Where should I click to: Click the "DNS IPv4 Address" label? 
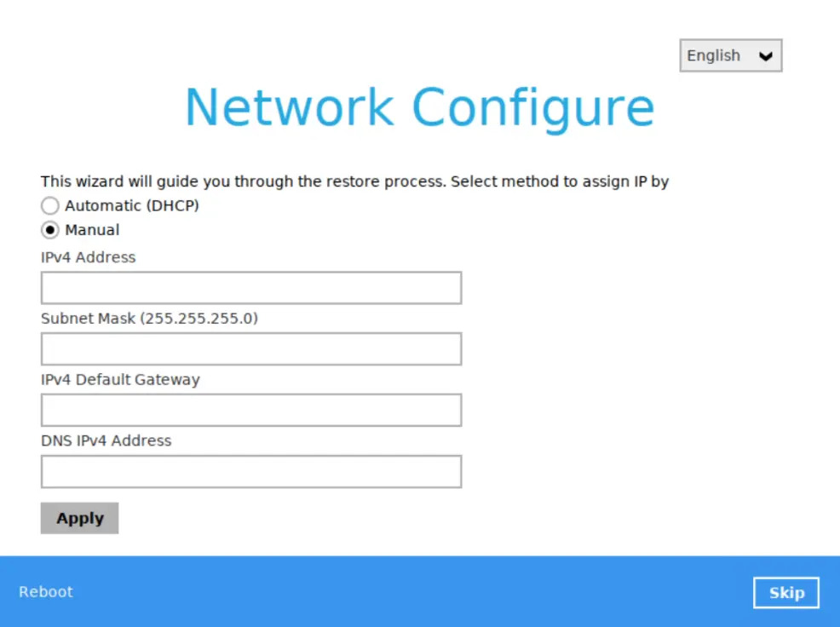[x=106, y=440]
